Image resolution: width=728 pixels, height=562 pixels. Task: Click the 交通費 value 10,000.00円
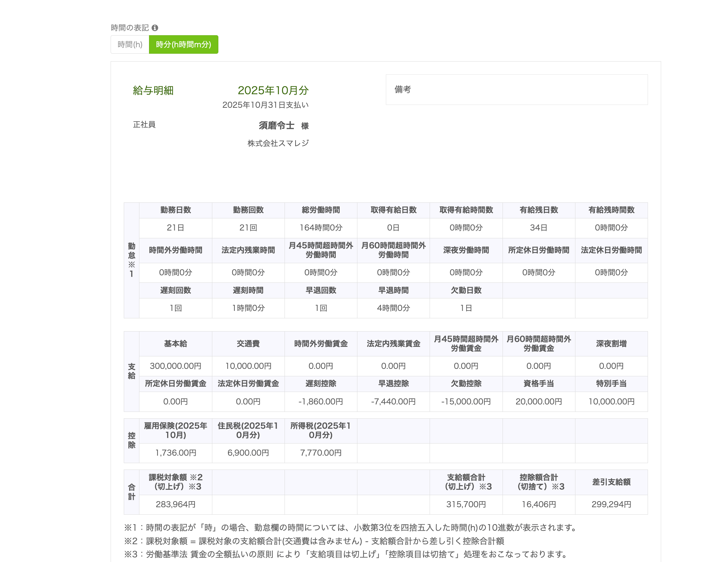click(x=248, y=366)
